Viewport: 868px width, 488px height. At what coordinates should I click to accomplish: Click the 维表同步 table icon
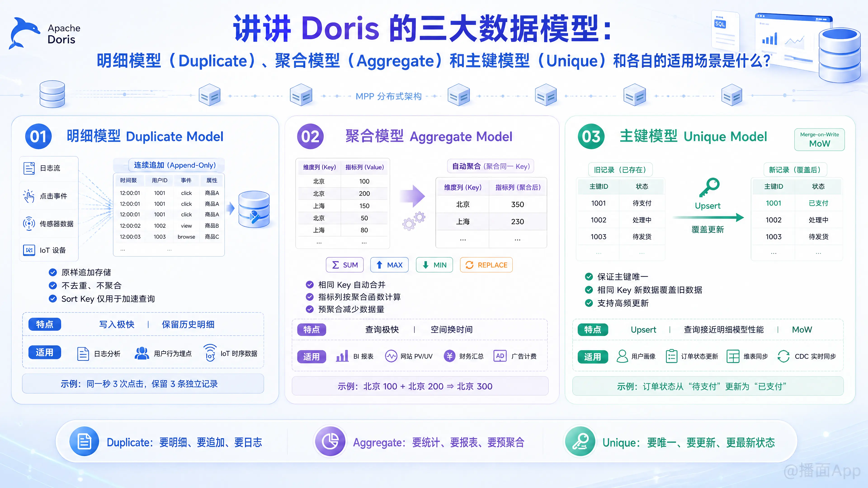(x=733, y=356)
